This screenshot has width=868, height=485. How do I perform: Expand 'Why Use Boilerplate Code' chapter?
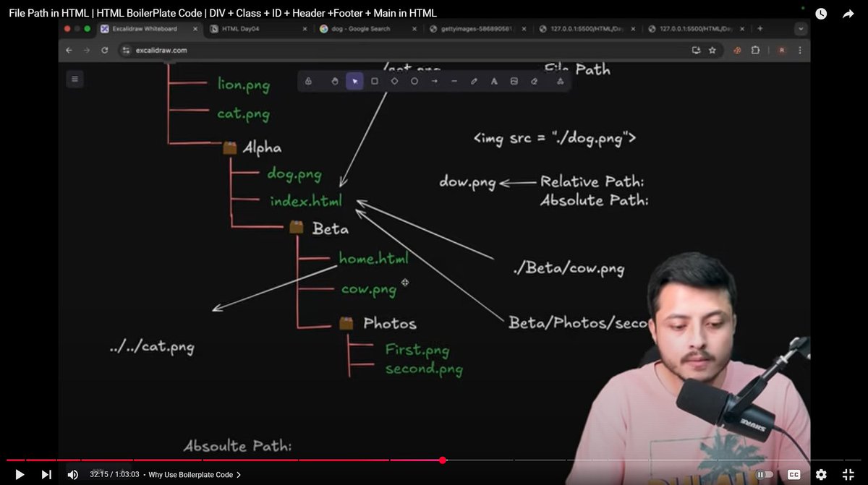pyautogui.click(x=195, y=475)
